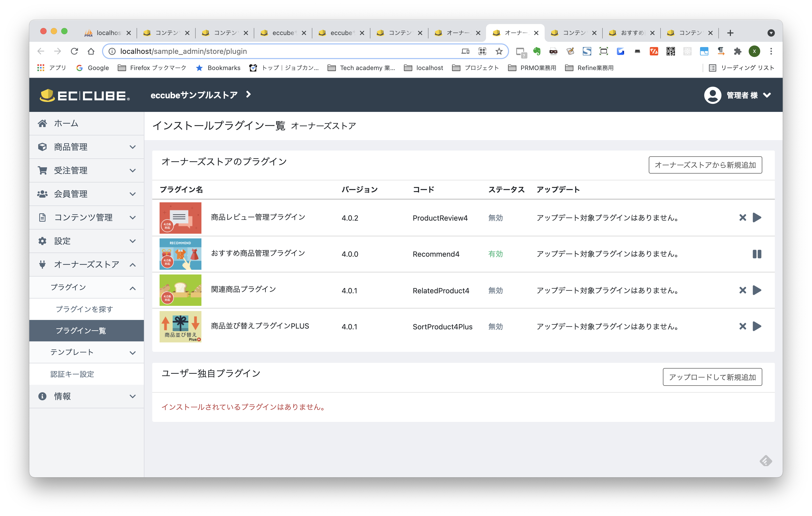Image resolution: width=812 pixels, height=516 pixels.
Task: Click the ホーム house icon in sidebar
Action: coord(42,123)
